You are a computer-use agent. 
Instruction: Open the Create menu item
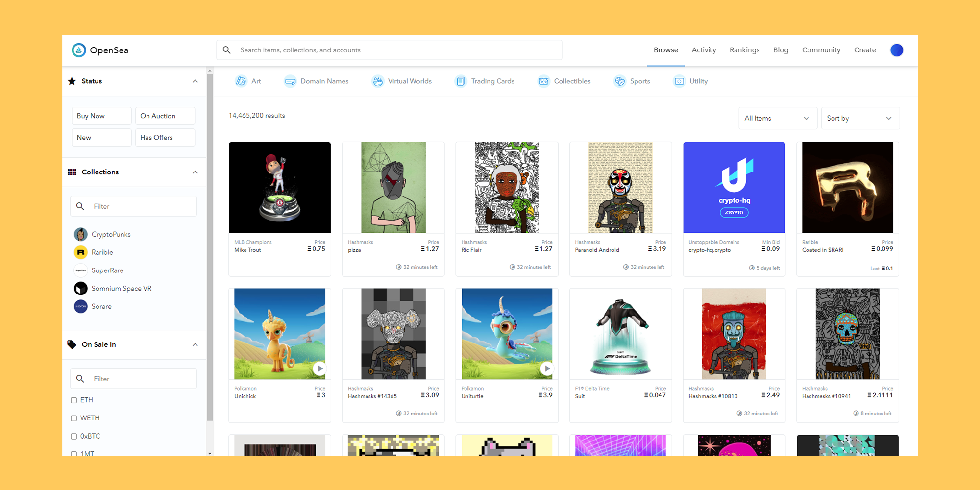(x=865, y=50)
